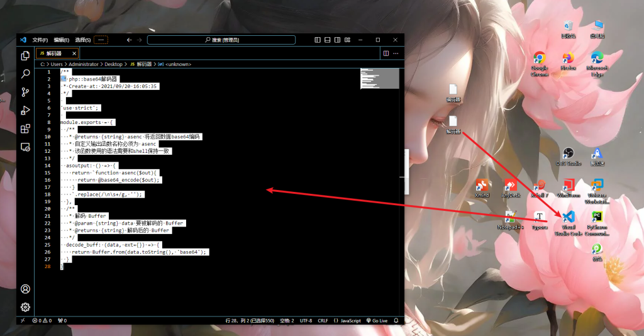The image size is (644, 336).
Task: Click the UTF-8 encoding in status bar
Action: click(x=306, y=320)
